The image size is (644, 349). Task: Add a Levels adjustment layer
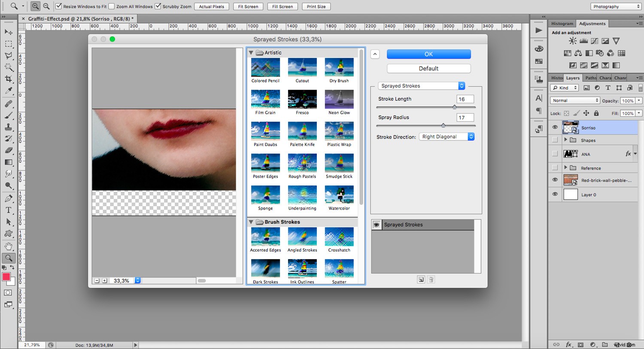tap(583, 41)
